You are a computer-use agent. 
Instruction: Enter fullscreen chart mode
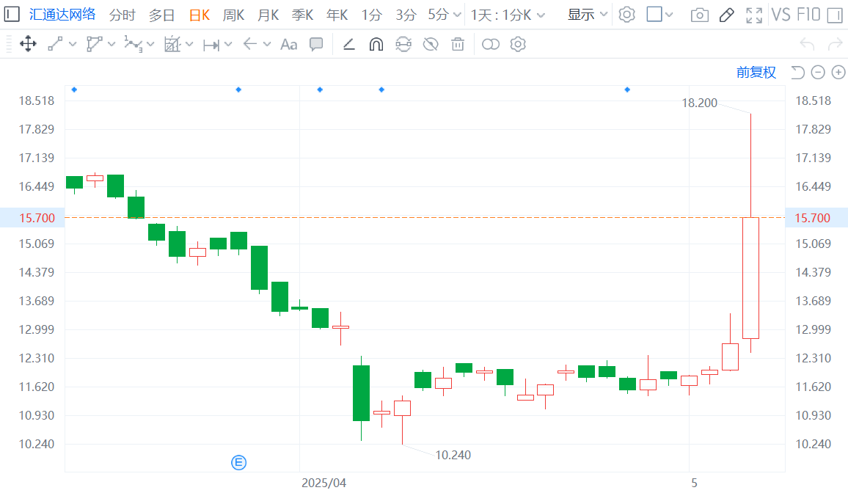tap(753, 15)
